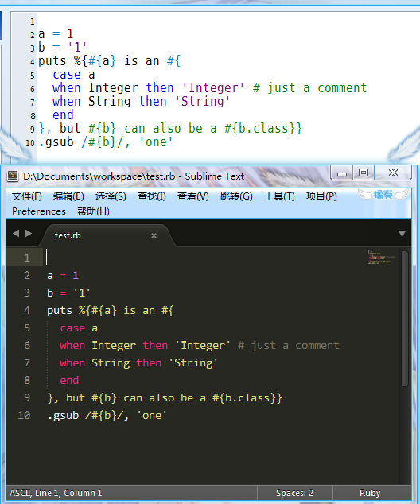Open the Preferences menu

click(39, 211)
